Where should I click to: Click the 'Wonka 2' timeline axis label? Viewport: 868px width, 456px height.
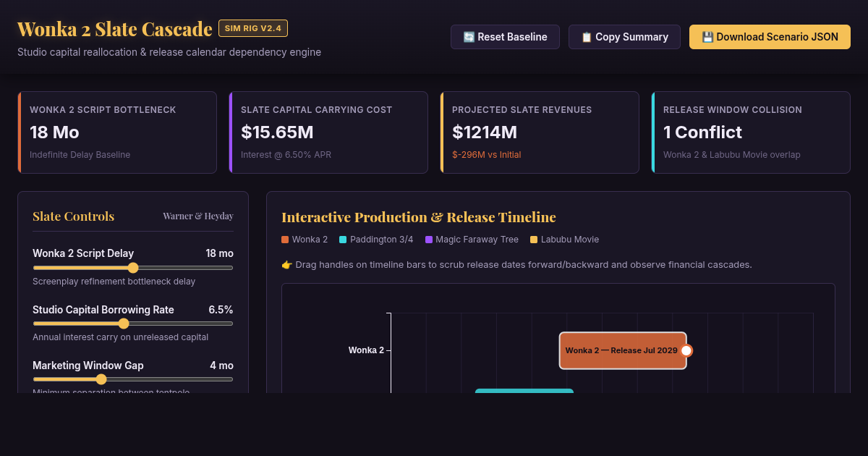[x=367, y=350]
